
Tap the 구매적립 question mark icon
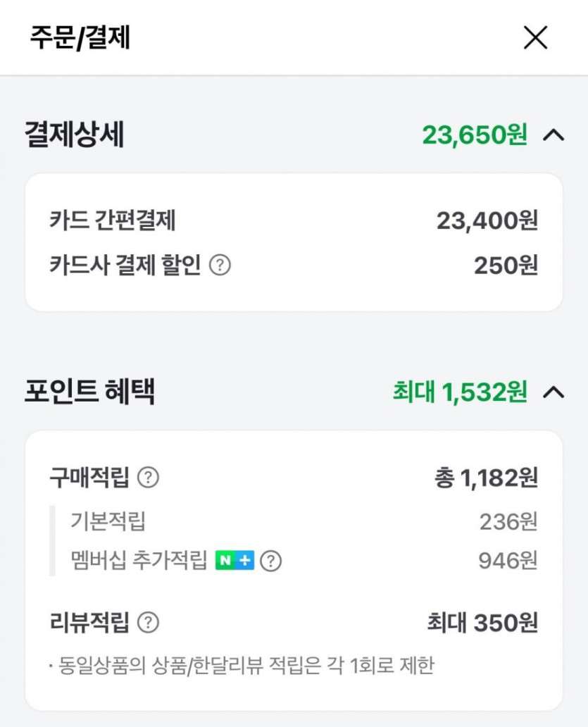pyautogui.click(x=148, y=478)
